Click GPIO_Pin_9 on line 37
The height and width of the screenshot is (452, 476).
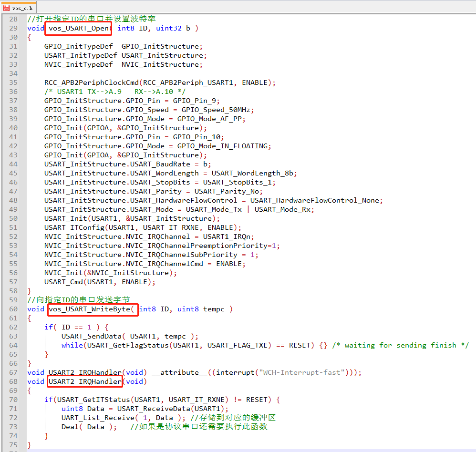coord(195,101)
